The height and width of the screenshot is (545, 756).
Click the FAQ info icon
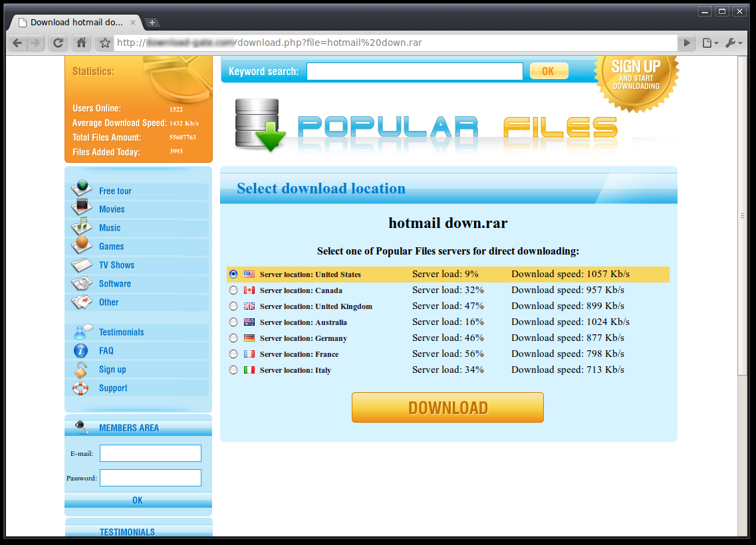click(80, 350)
